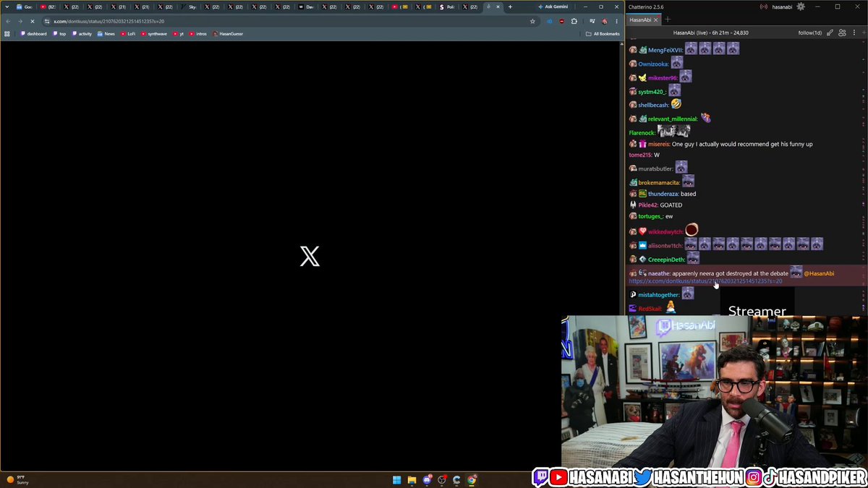Go back in Chrome
This screenshot has height=488, width=868.
coord(8,21)
